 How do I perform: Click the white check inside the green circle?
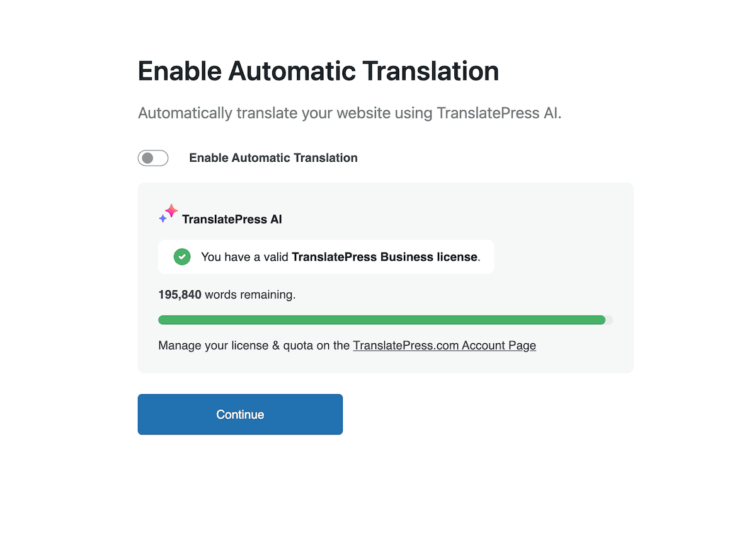point(181,256)
